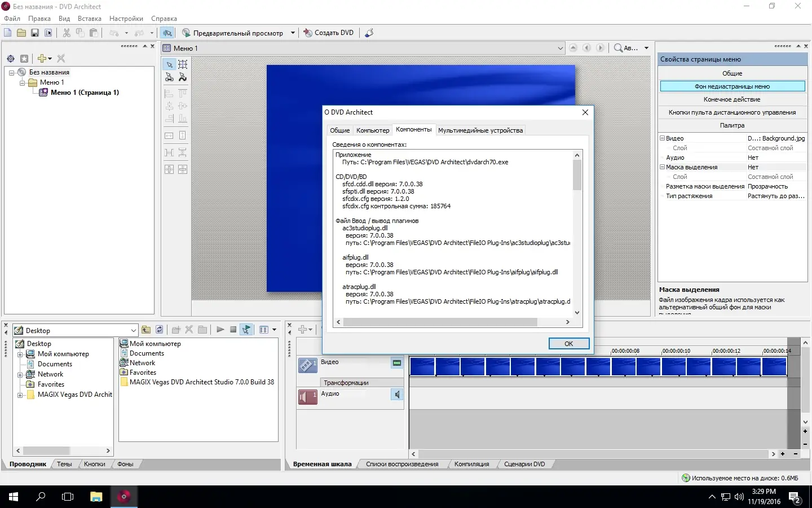812x508 pixels.
Task: Switch to the Компьютер tab in the dialog
Action: [x=373, y=130]
